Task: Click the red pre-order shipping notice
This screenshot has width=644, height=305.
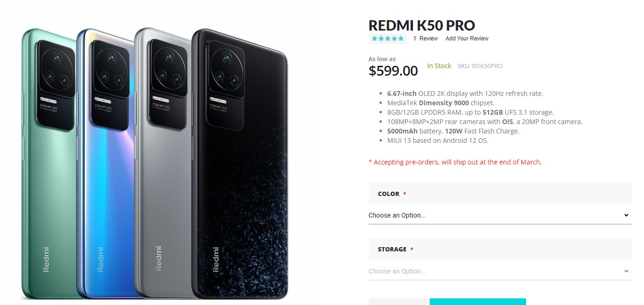Action: pyautogui.click(x=455, y=162)
